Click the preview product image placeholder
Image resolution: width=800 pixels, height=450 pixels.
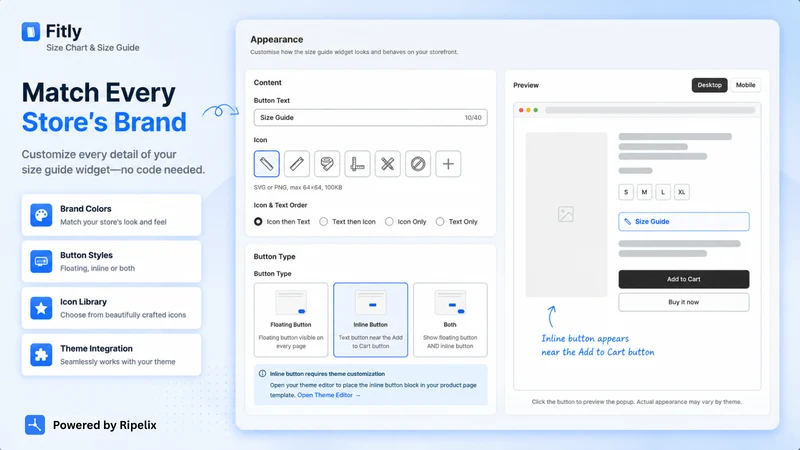pyautogui.click(x=566, y=214)
